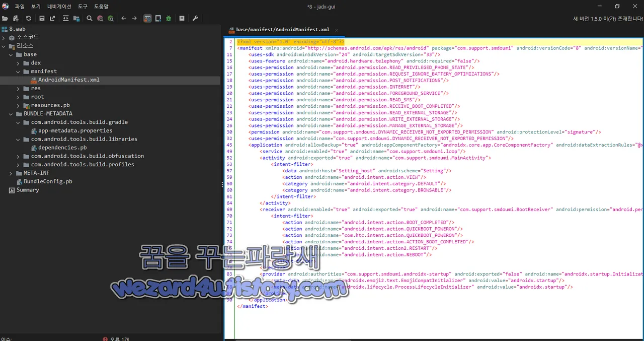This screenshot has height=341, width=644.
Task: Expand the dex folder
Action: 18,63
